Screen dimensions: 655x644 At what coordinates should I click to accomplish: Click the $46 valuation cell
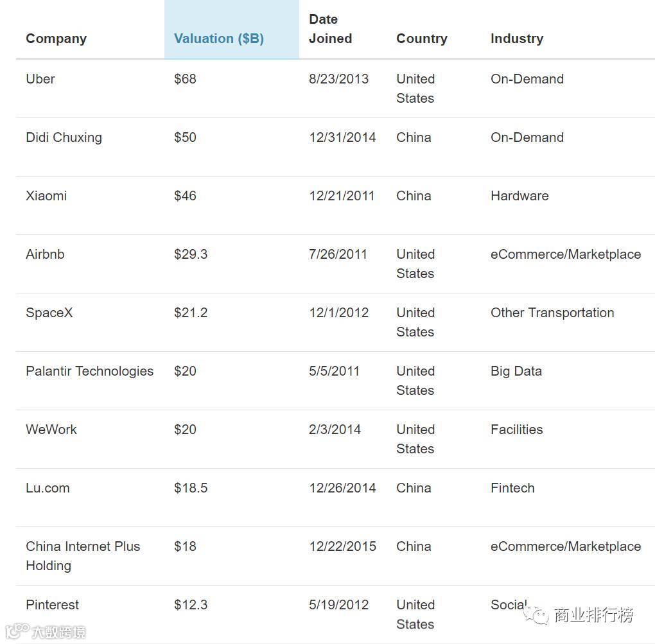tap(185, 196)
